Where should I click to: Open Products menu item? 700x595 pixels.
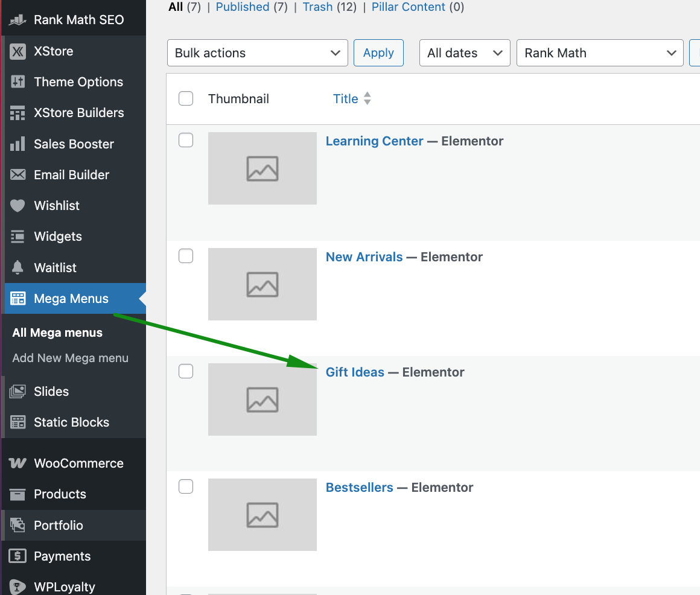(x=74, y=495)
